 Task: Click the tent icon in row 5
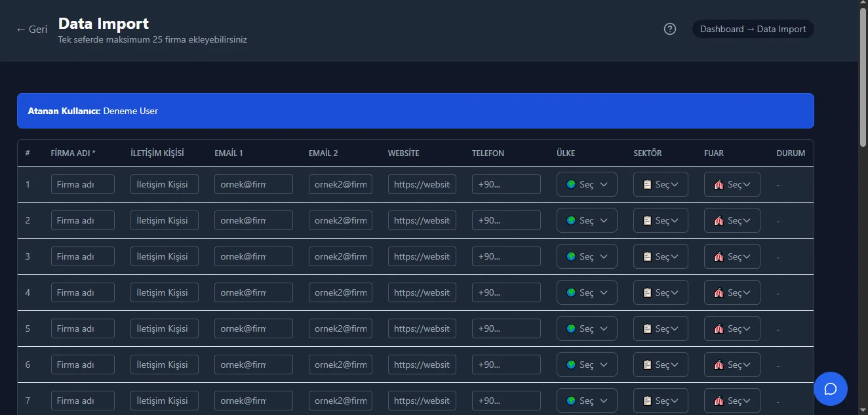[x=719, y=328]
